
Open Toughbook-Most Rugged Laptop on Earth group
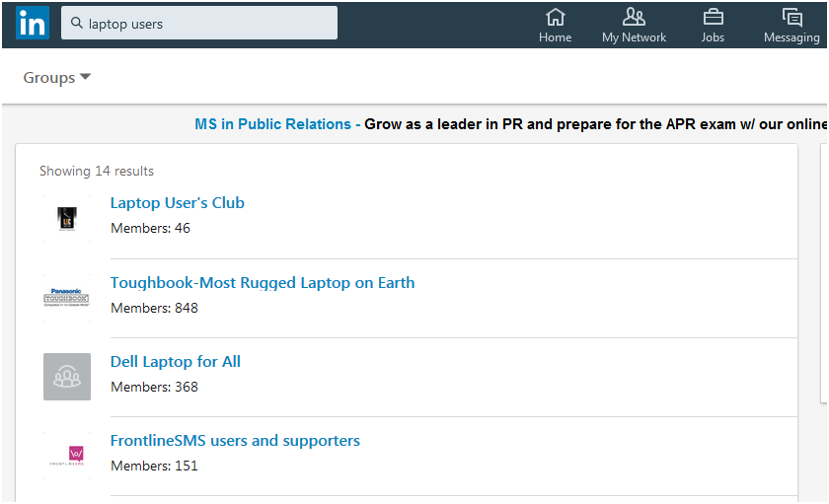pos(263,283)
